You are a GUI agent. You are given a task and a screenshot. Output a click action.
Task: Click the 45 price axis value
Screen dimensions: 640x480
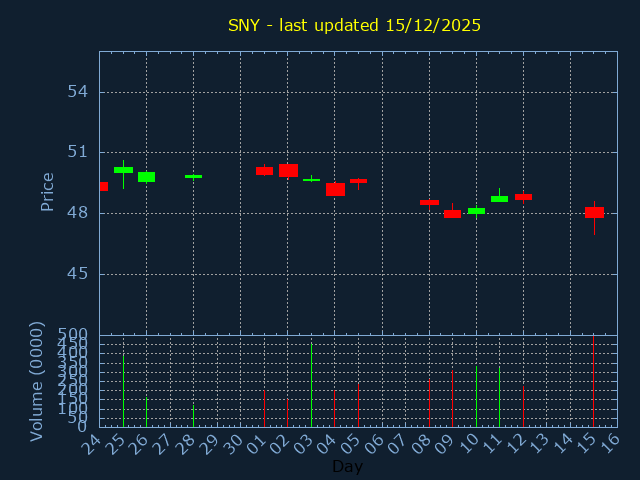[x=78, y=273]
